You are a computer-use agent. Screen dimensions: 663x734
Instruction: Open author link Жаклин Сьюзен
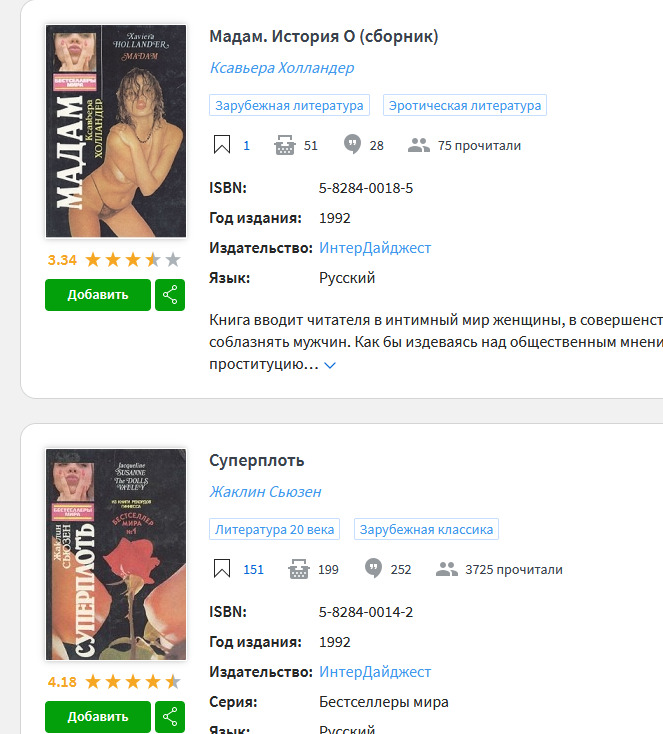pos(265,492)
